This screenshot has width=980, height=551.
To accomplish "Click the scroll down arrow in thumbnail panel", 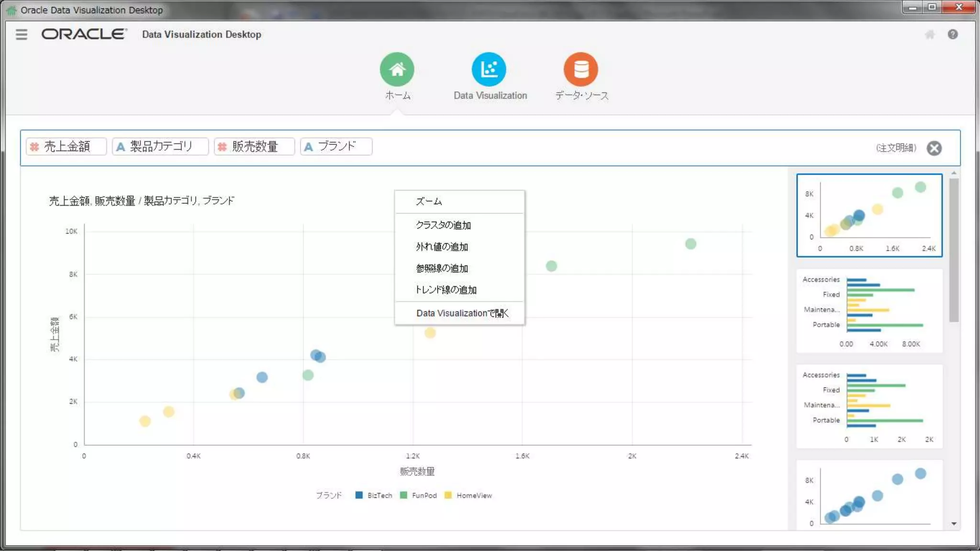I will (954, 524).
